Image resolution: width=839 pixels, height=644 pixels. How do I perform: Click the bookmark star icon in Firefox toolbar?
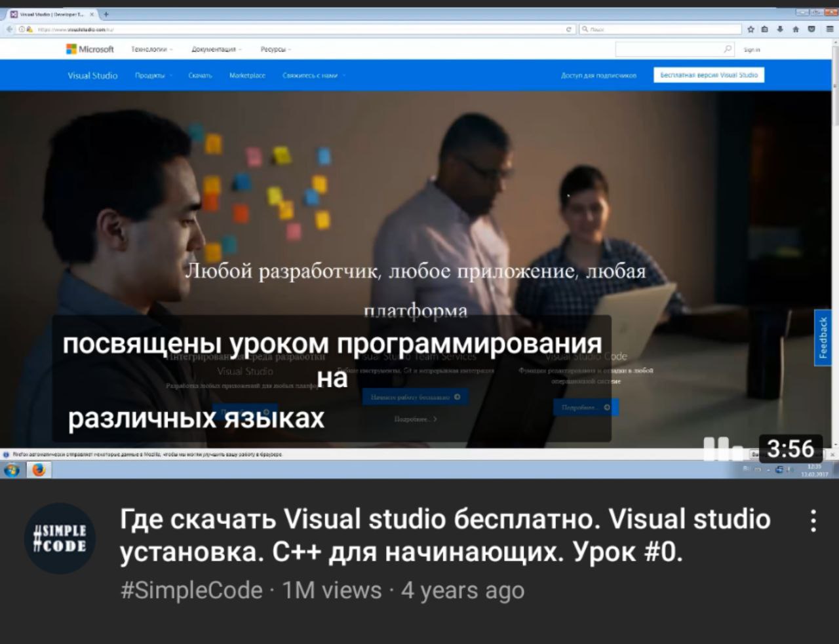click(751, 29)
